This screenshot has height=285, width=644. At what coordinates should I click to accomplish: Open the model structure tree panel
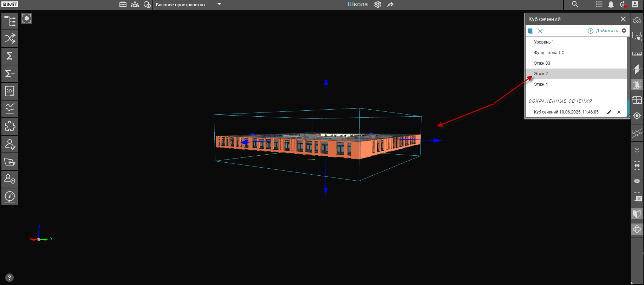point(10,21)
